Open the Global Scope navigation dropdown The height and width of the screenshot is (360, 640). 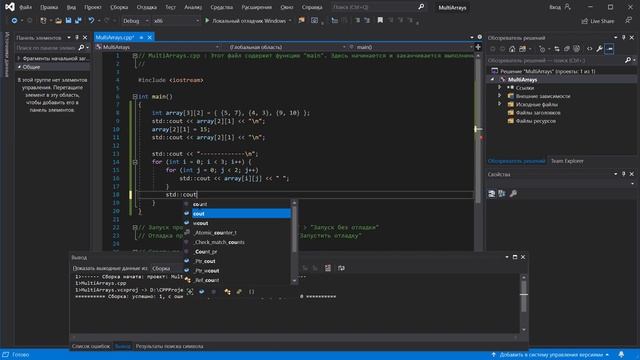click(x=286, y=47)
